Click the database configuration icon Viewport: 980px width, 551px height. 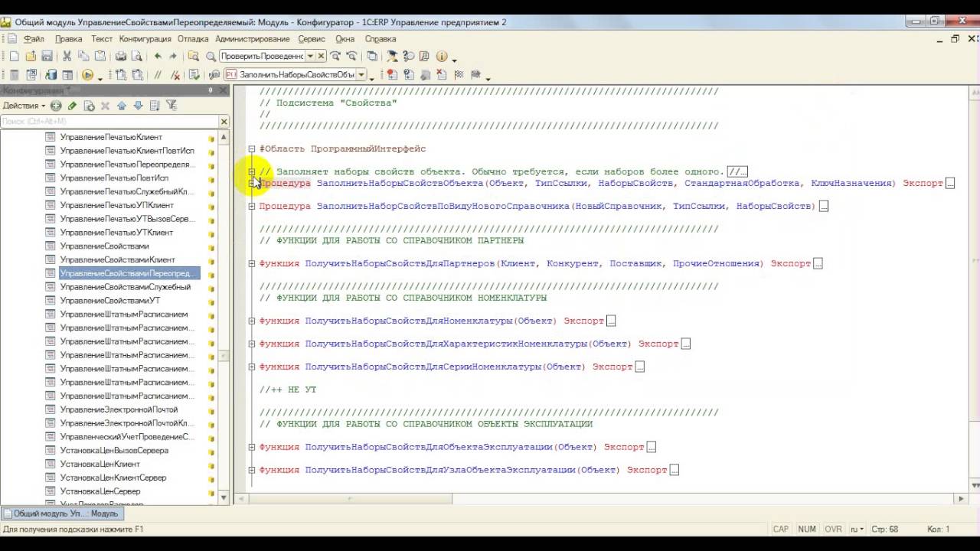click(x=51, y=75)
